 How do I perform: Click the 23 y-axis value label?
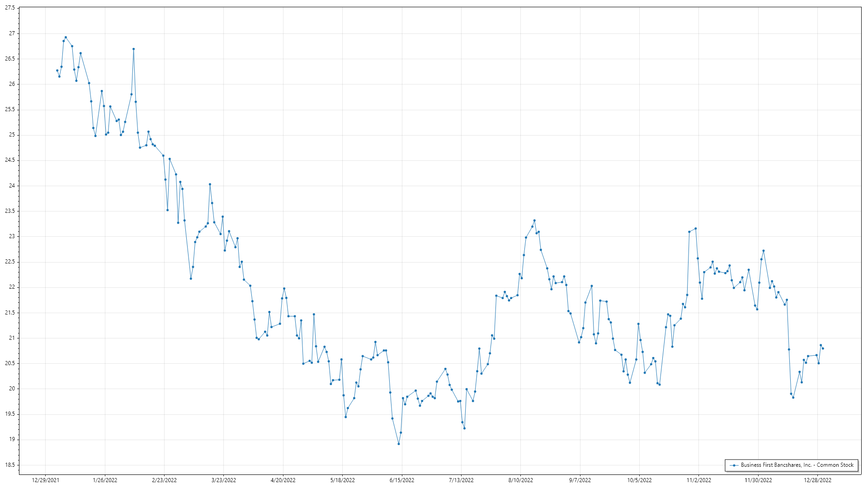tap(12, 236)
